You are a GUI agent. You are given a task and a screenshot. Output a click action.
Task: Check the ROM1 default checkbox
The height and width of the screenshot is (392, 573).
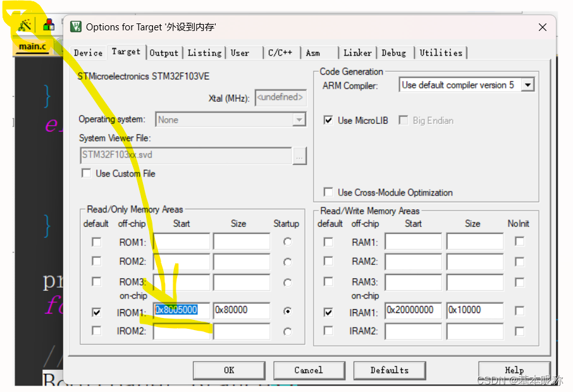pos(97,242)
